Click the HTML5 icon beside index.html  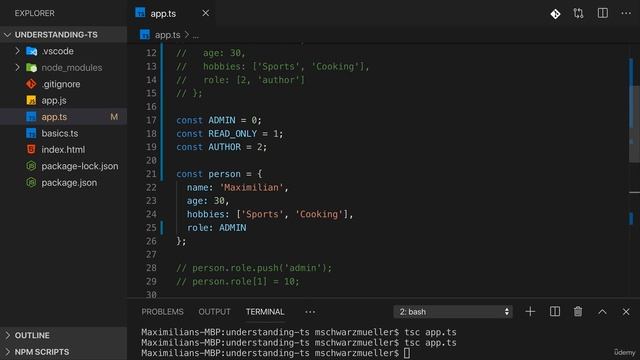31,149
